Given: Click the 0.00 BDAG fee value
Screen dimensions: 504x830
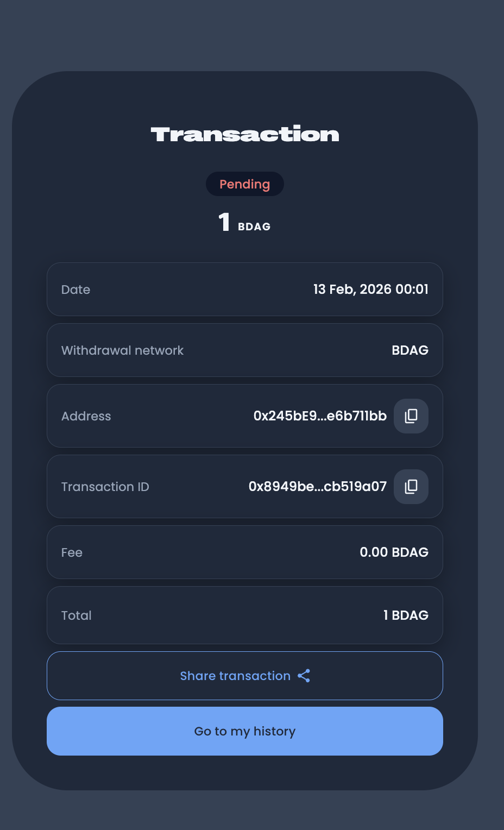Looking at the screenshot, I should pos(394,552).
